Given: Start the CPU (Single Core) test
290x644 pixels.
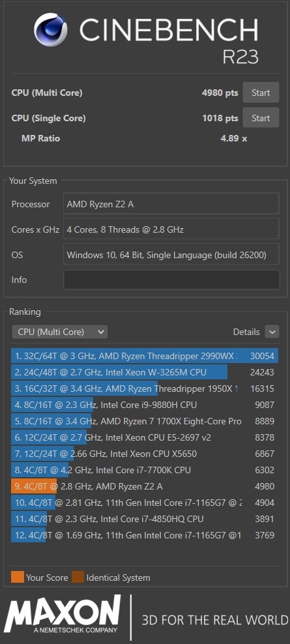Looking at the screenshot, I should pos(261,118).
